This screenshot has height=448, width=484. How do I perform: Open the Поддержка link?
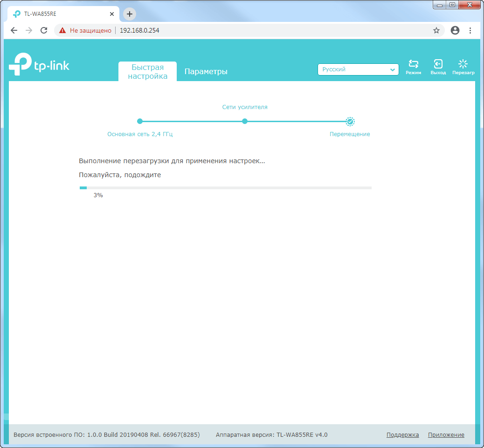(x=402, y=434)
